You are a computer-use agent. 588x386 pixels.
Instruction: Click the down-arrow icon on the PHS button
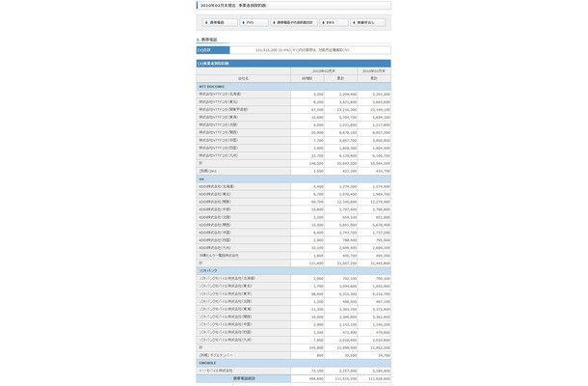point(243,22)
